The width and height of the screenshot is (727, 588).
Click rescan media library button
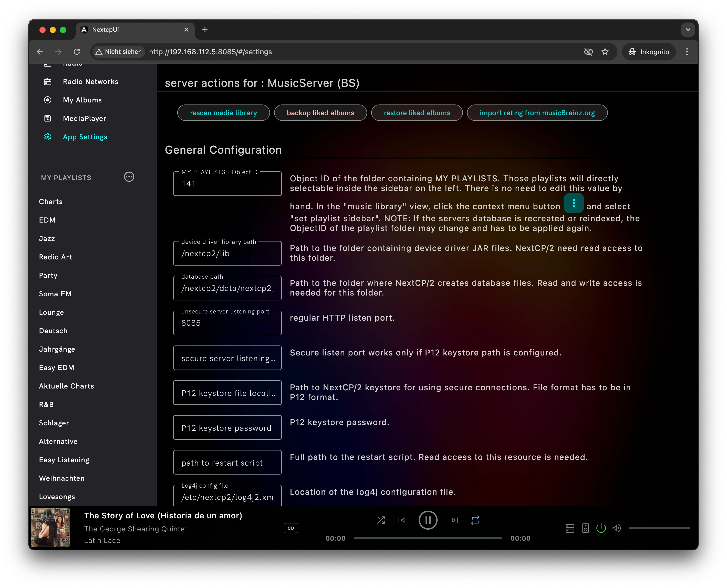click(223, 113)
